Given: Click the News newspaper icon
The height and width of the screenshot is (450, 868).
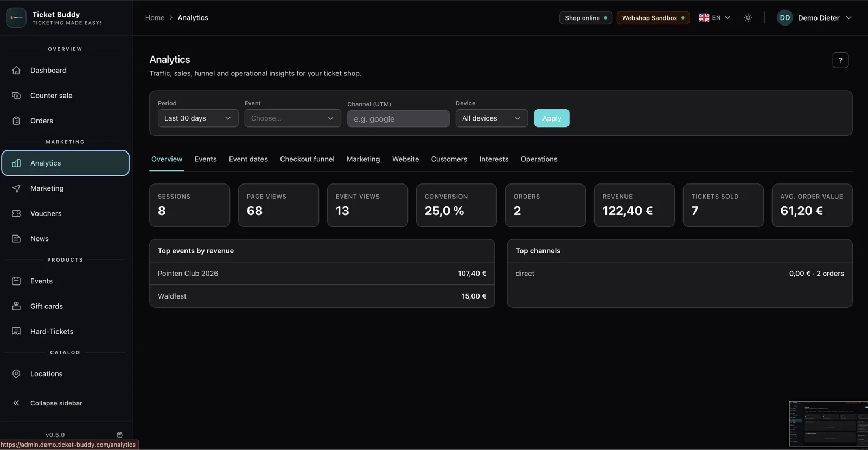Looking at the screenshot, I should (16, 239).
